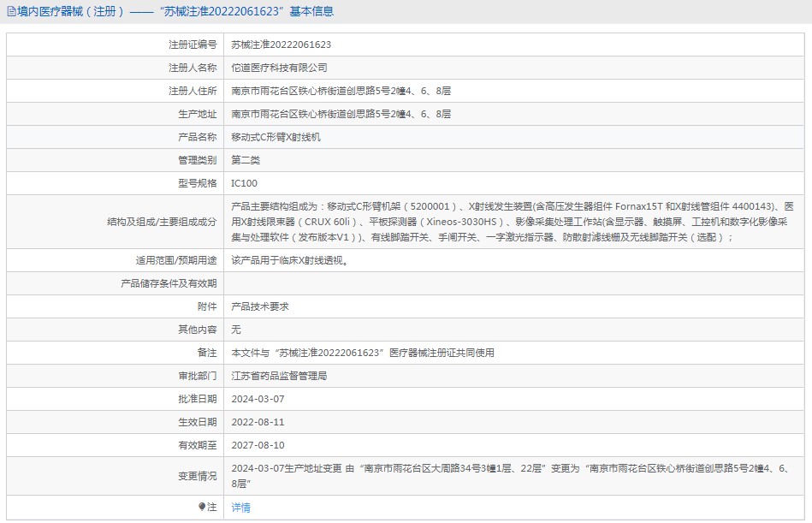Click the company name 佗道医疗科技有限公司

[x=279, y=68]
